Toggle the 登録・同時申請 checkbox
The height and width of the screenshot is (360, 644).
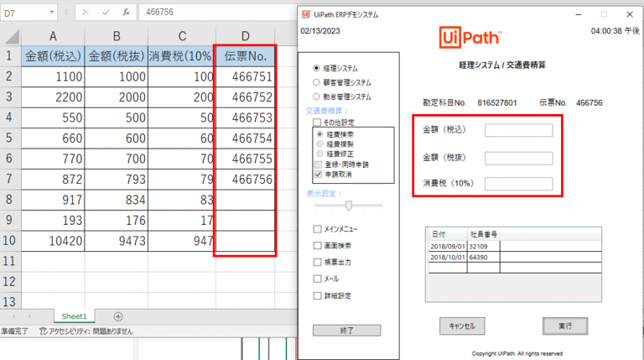click(319, 164)
